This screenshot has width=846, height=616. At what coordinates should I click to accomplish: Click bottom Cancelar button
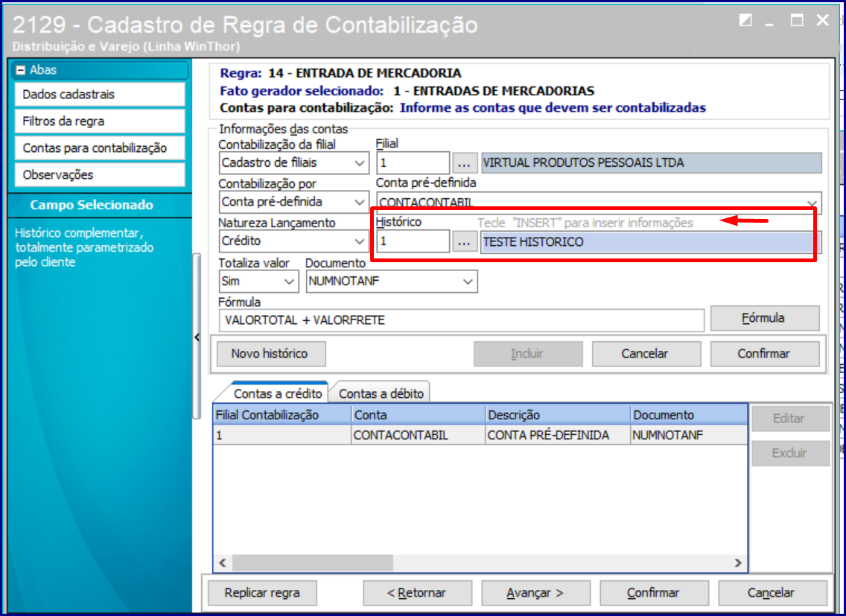pos(772,593)
